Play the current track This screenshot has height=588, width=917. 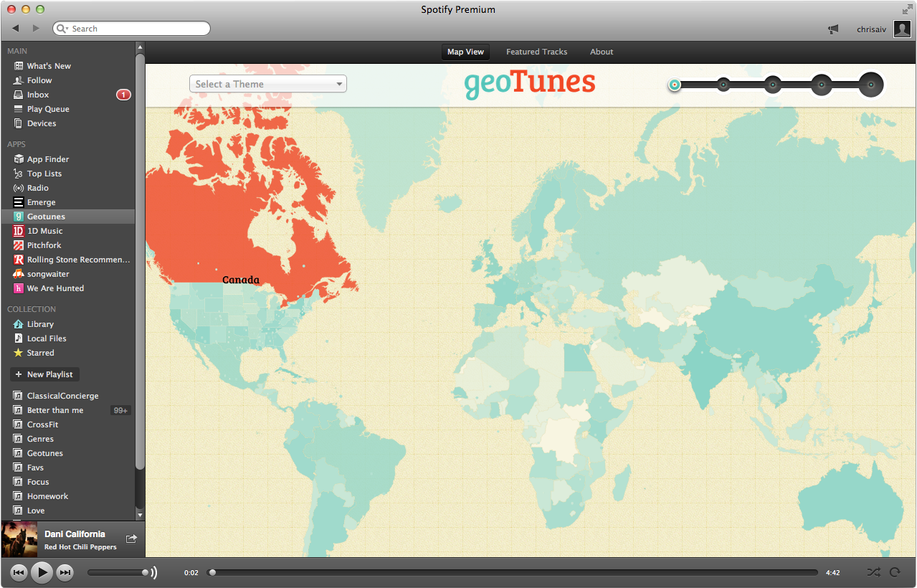[x=42, y=572]
